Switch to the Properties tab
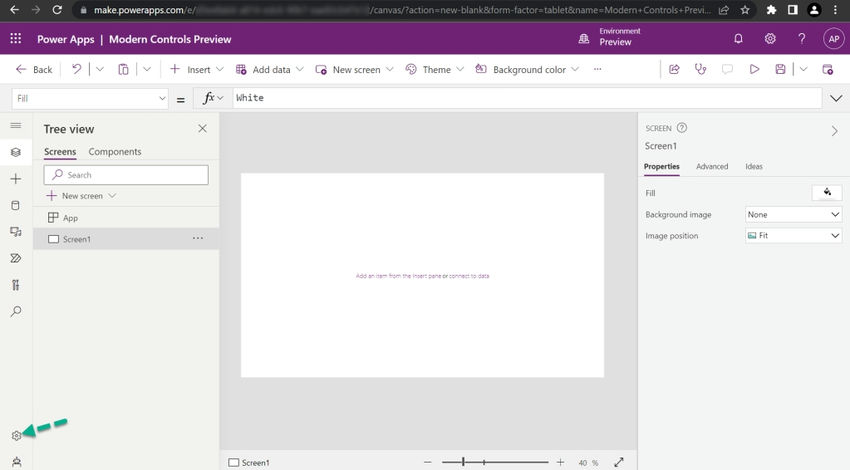850x470 pixels. (x=661, y=166)
